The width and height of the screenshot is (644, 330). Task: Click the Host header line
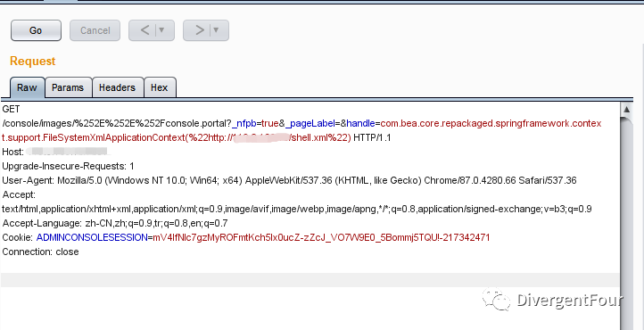pyautogui.click(x=57, y=152)
